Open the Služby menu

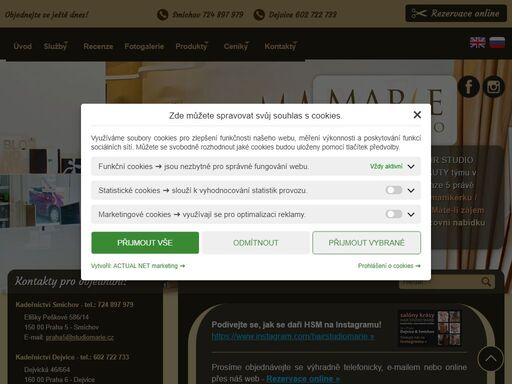click(55, 46)
